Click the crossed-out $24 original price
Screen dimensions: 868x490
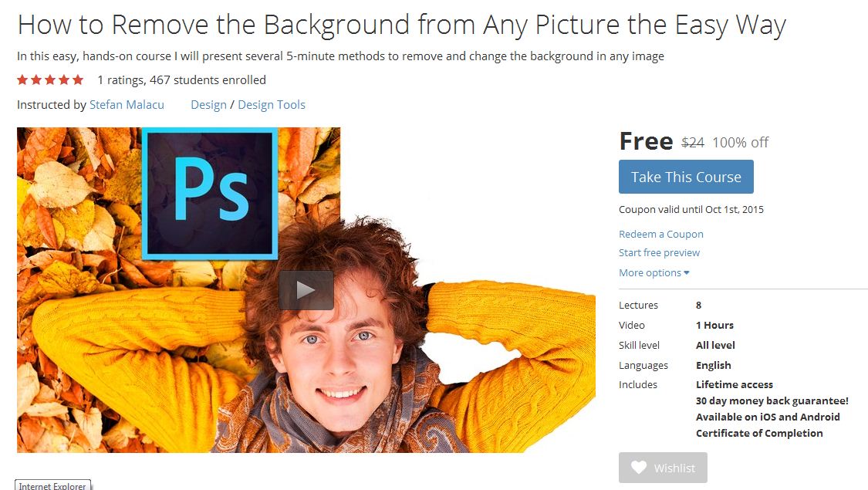(693, 142)
